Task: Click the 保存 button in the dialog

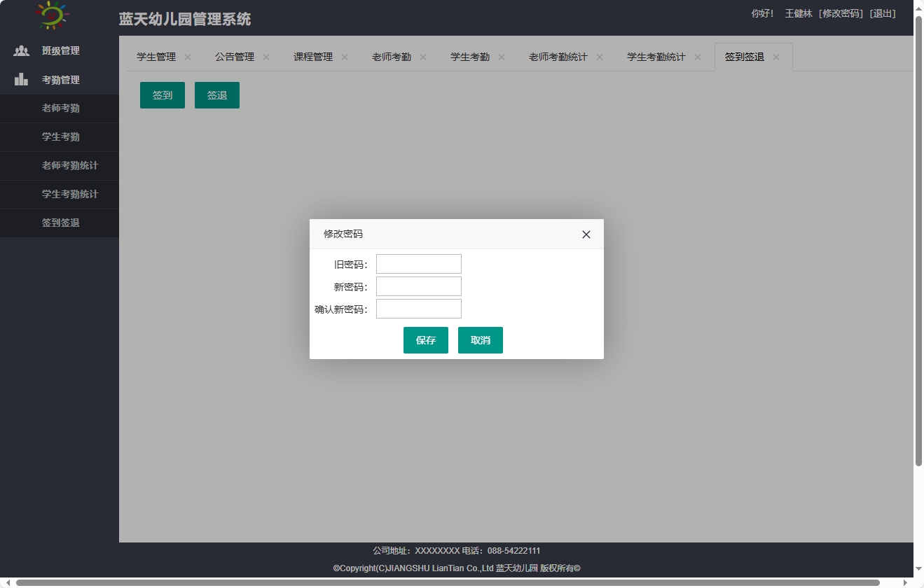Action: coord(425,339)
